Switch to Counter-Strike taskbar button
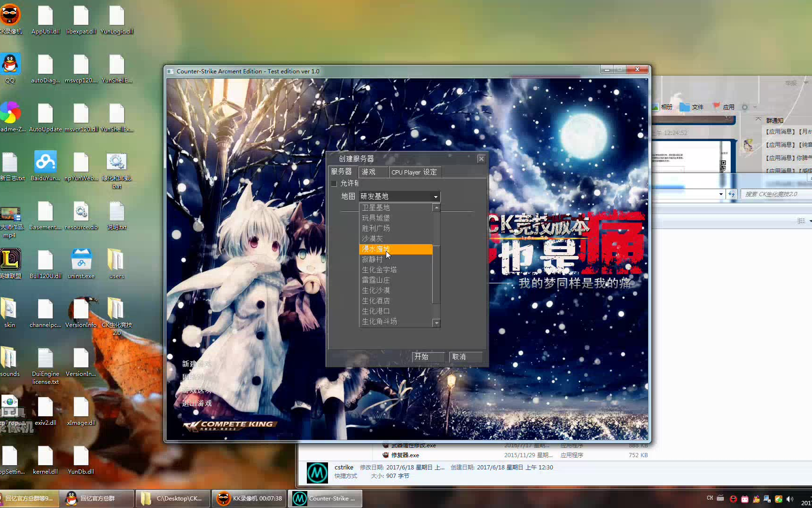Viewport: 812px width, 508px height. coord(325,498)
